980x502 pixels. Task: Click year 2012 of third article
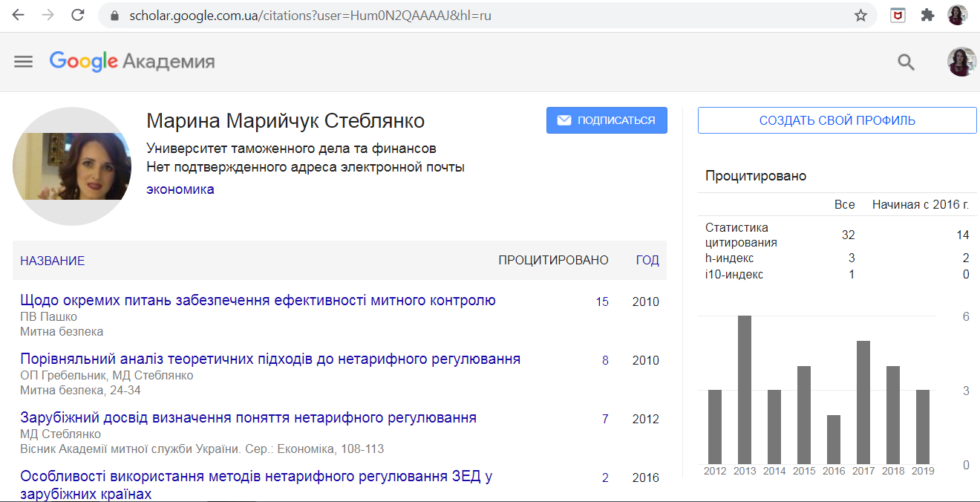646,419
